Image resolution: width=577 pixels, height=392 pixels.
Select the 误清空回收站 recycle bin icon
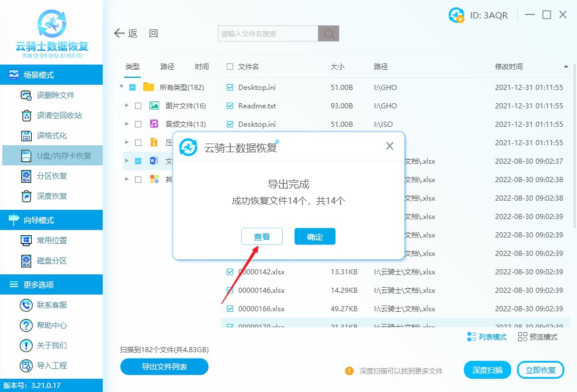click(x=26, y=115)
